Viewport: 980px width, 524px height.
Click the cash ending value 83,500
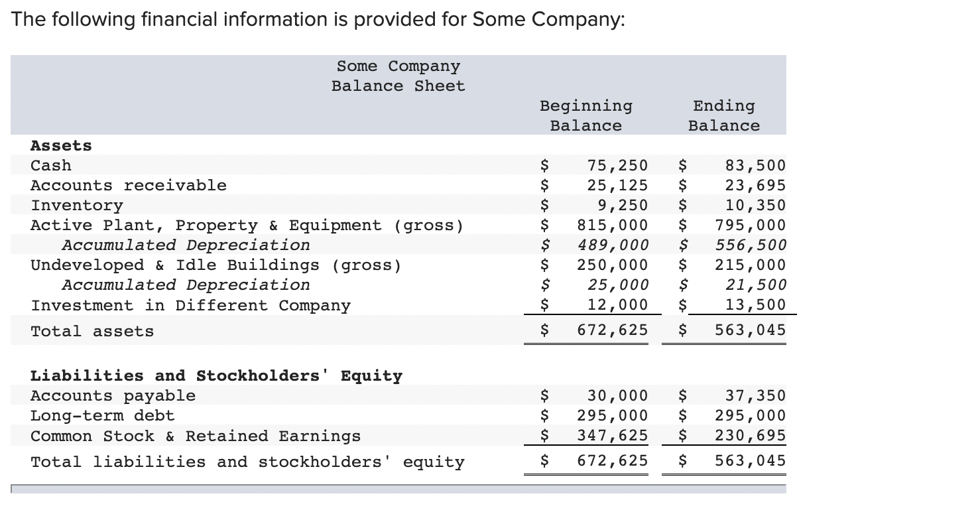pyautogui.click(x=755, y=165)
